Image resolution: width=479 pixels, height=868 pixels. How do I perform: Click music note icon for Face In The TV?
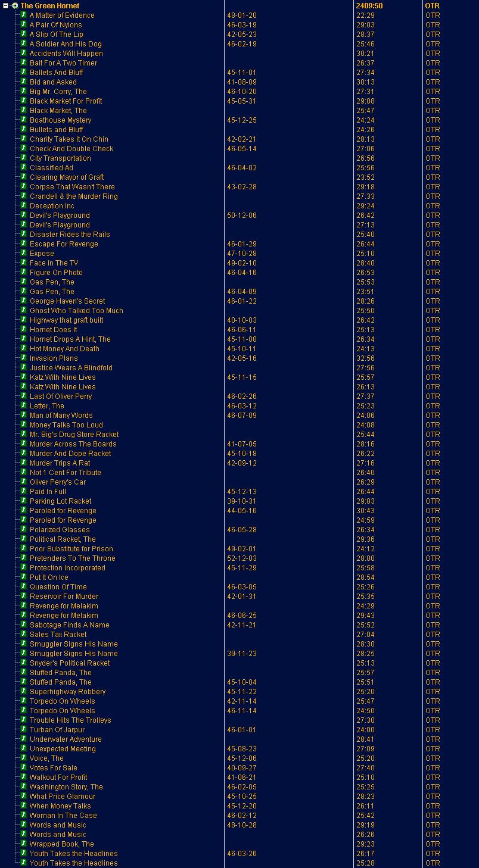tap(24, 263)
